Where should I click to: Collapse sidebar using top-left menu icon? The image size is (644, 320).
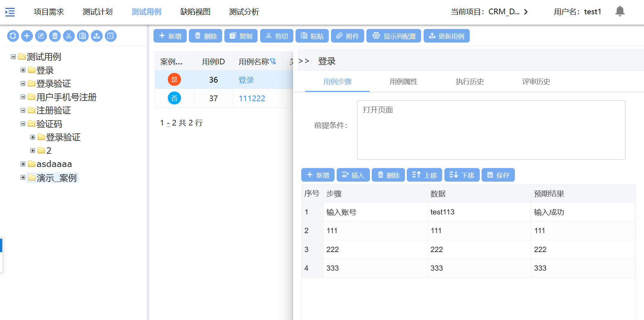(x=10, y=12)
